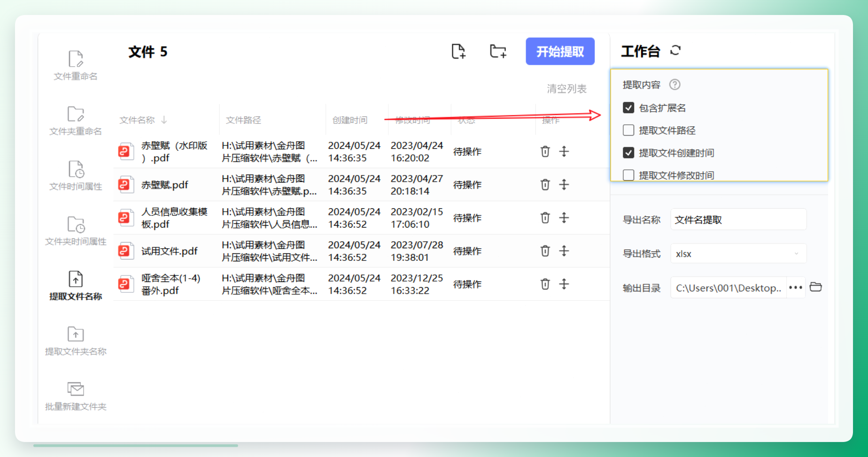Check the 提取文件路径 checkbox
Screen dimensions: 868x457
628,130
